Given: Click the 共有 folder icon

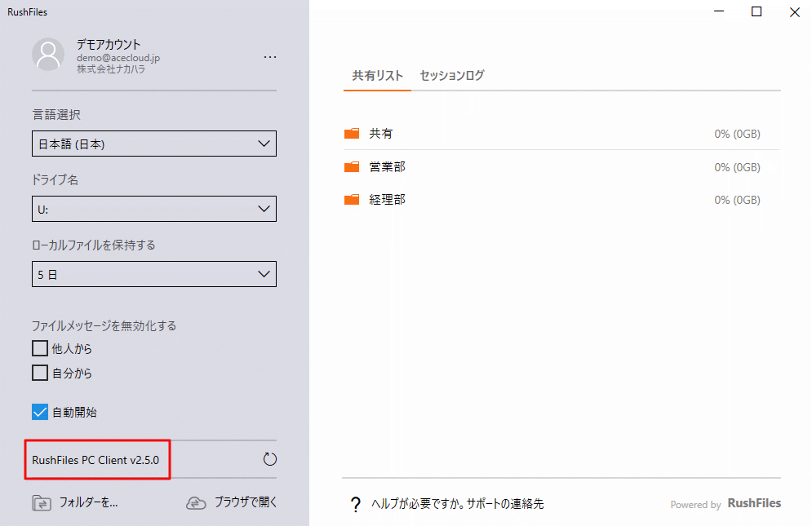Looking at the screenshot, I should [x=352, y=134].
